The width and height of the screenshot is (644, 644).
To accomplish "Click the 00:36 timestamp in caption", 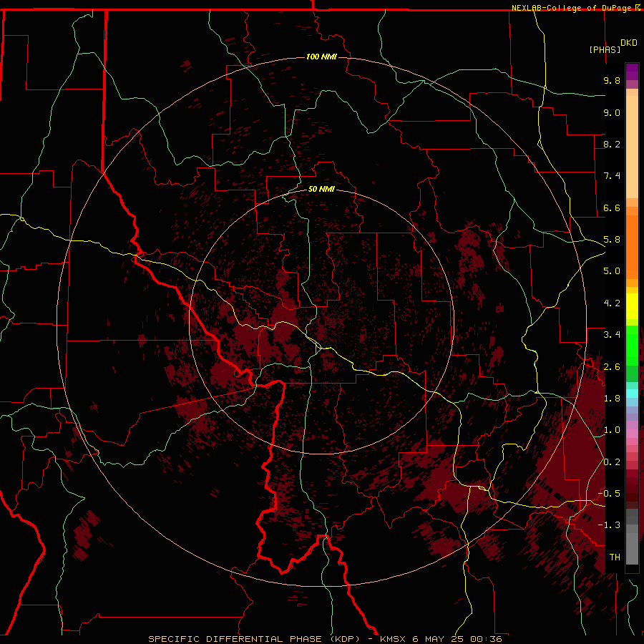I will tap(486, 639).
